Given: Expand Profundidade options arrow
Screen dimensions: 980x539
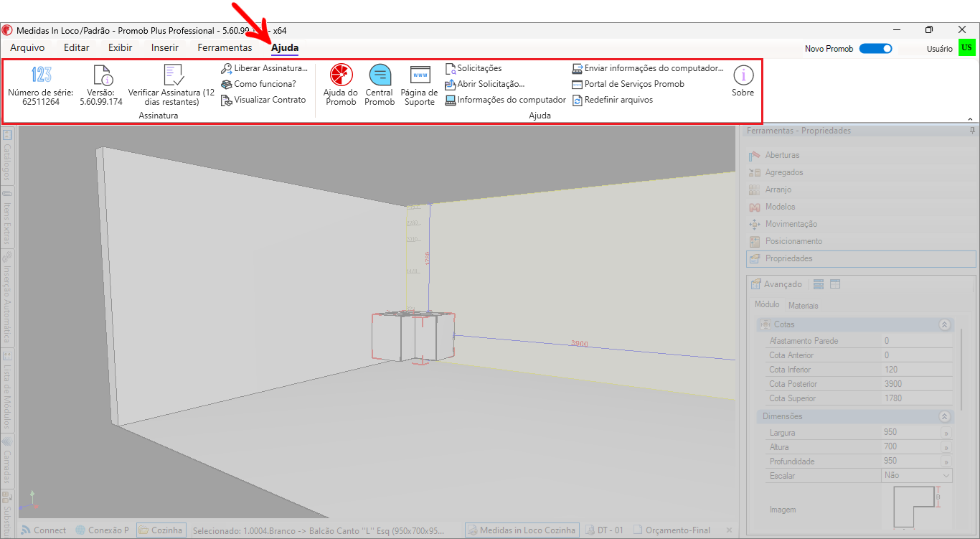Looking at the screenshot, I should click(x=946, y=461).
